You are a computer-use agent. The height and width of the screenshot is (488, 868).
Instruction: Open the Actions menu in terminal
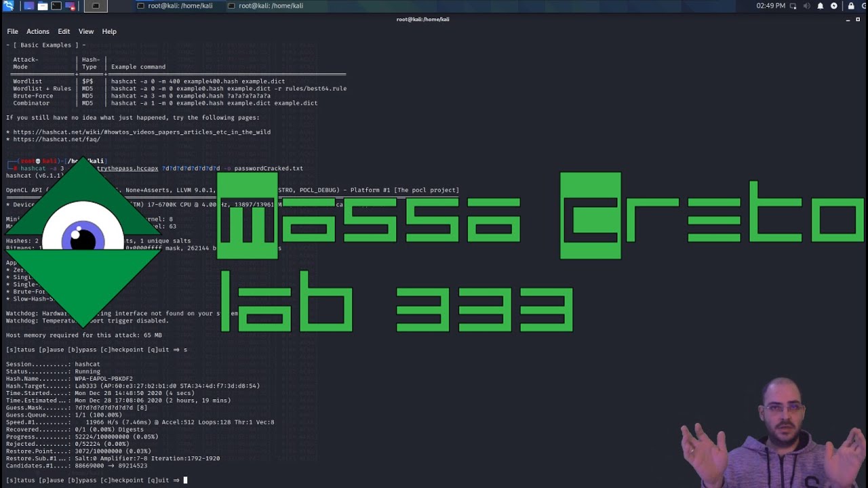click(x=38, y=31)
